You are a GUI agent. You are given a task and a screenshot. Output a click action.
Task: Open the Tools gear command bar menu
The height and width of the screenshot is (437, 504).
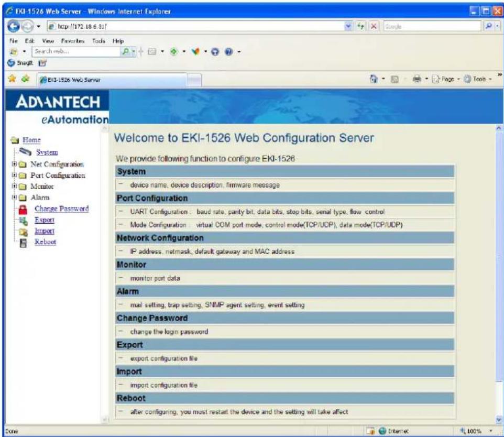click(478, 79)
